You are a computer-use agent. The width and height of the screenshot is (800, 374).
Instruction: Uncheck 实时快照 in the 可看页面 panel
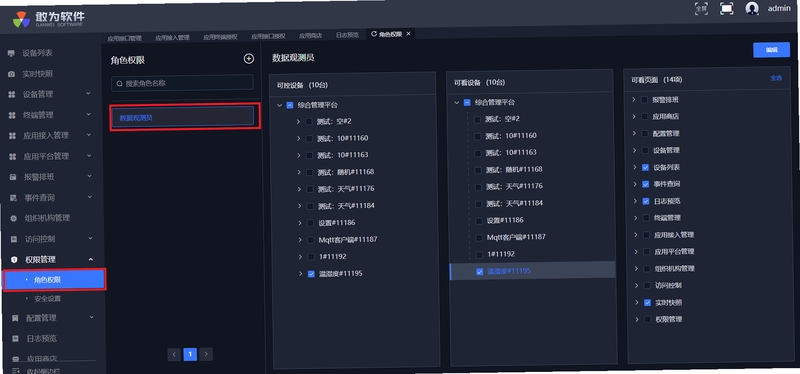(647, 303)
